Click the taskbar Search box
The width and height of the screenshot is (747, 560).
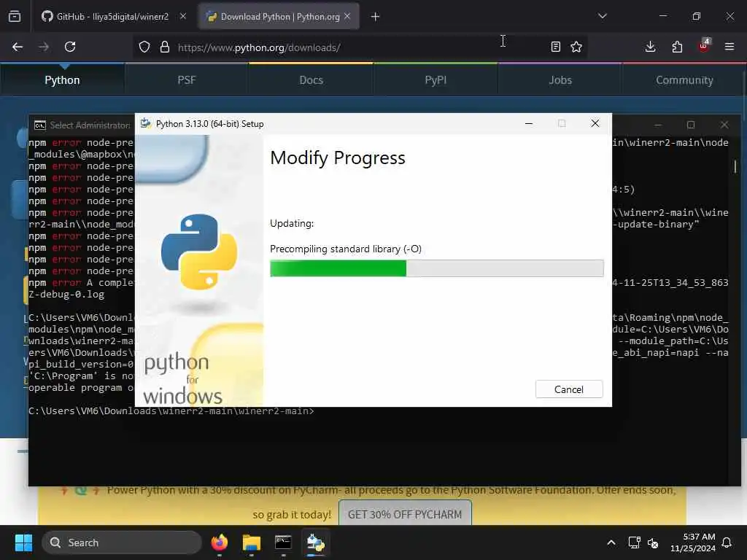[122, 542]
